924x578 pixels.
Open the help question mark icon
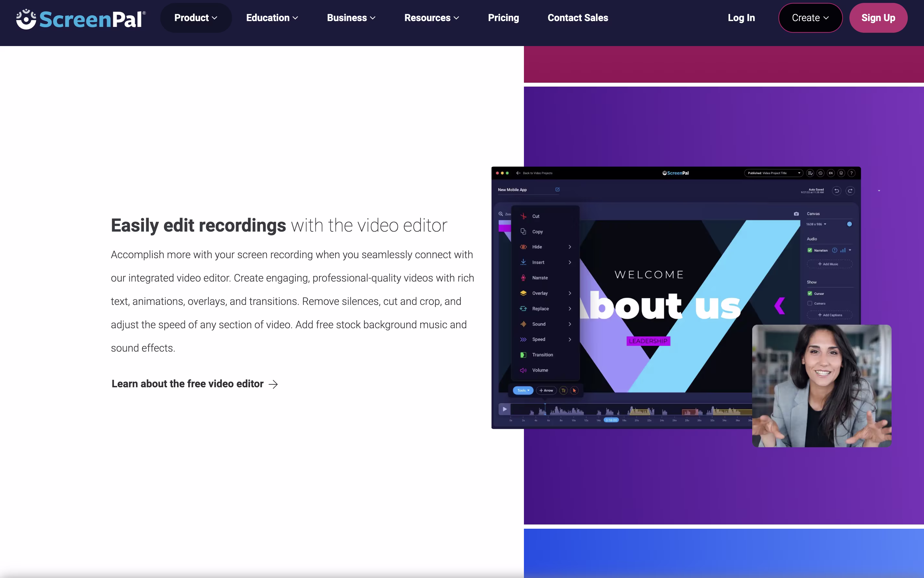(x=851, y=173)
